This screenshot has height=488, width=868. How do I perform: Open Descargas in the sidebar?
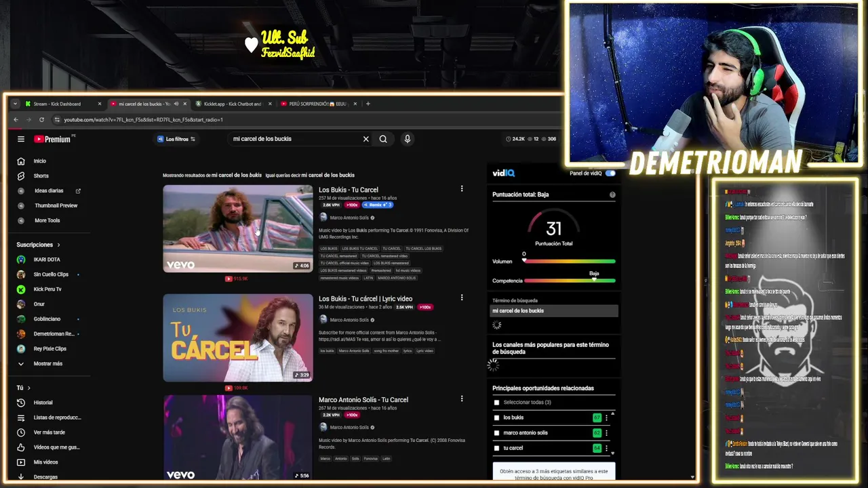point(45,477)
